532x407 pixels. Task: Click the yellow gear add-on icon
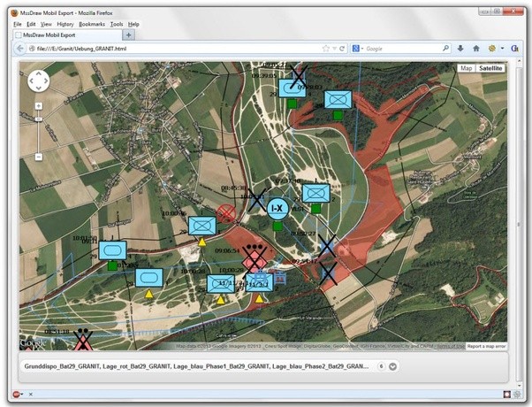click(x=492, y=49)
